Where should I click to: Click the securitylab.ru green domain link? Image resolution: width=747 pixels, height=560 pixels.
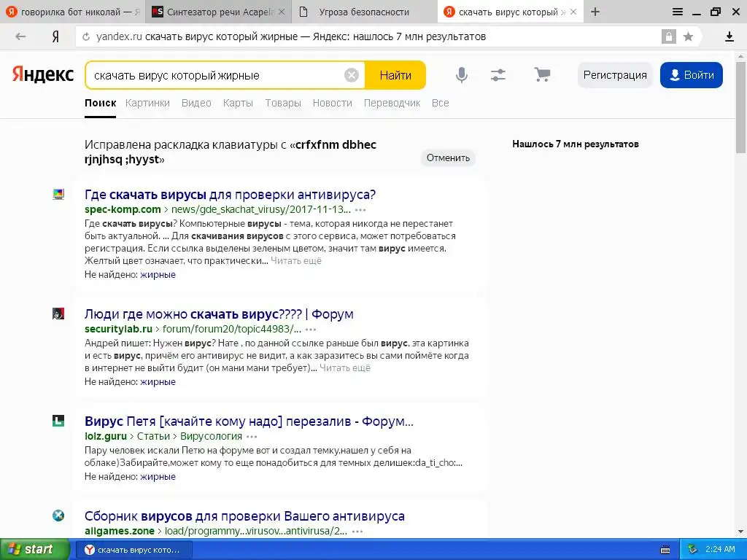[119, 329]
